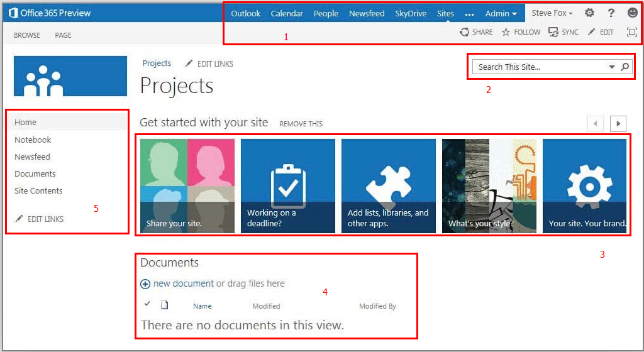Screen dimensions: 644x352
Task: Toggle the focus on content icon
Action: coord(632,32)
